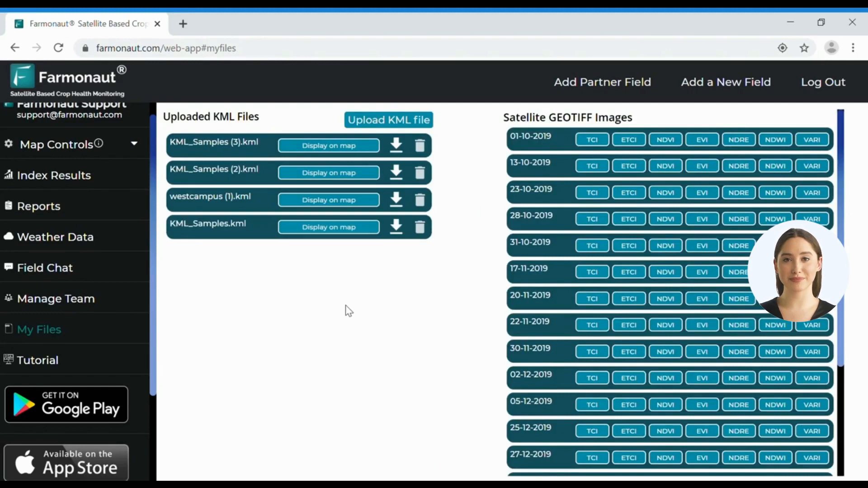868x488 pixels.
Task: Click the Farmonaut logo
Action: pyautogui.click(x=69, y=81)
